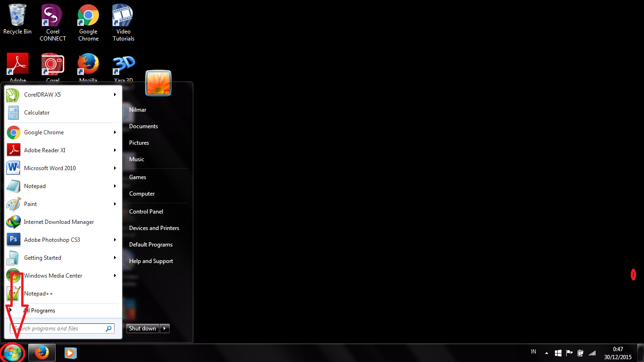644x362 pixels.
Task: Open Music from the Start menu
Action: (x=137, y=159)
